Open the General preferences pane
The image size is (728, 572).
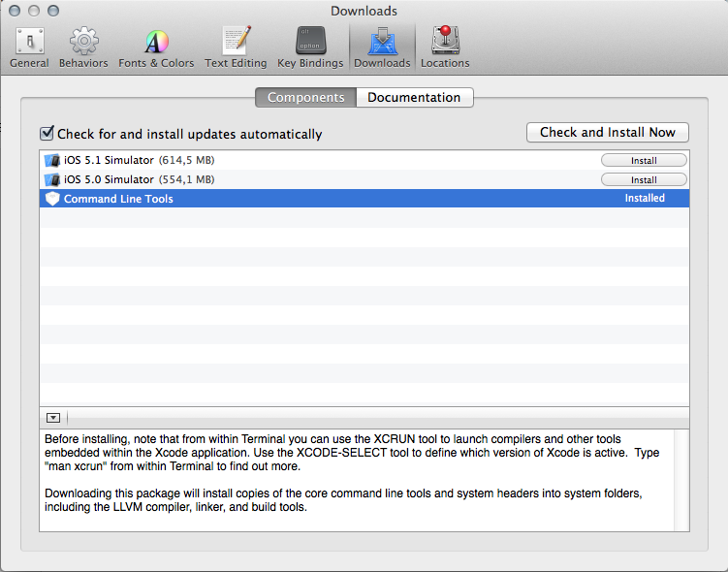point(29,47)
